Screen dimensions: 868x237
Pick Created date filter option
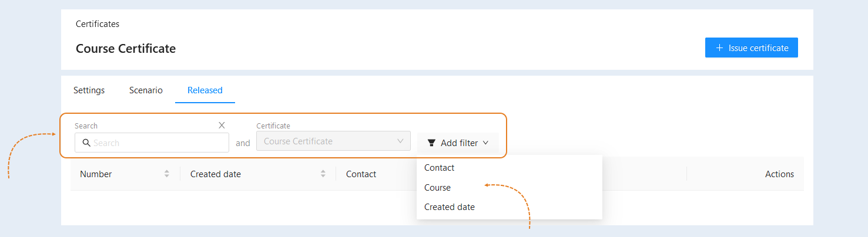510,207
